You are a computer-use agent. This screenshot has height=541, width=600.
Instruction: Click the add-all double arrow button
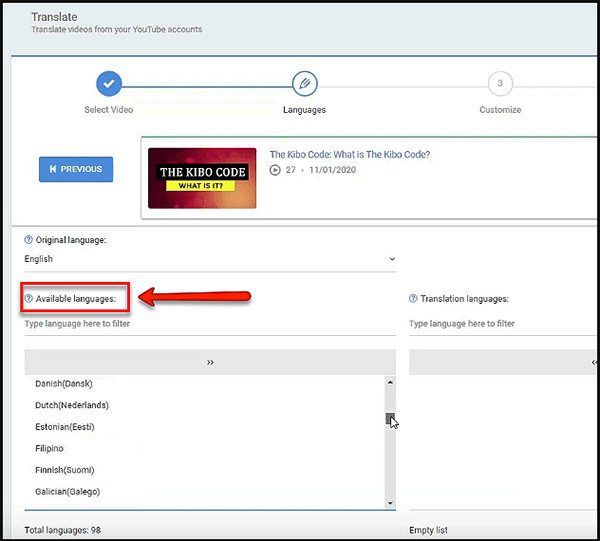[x=210, y=362]
